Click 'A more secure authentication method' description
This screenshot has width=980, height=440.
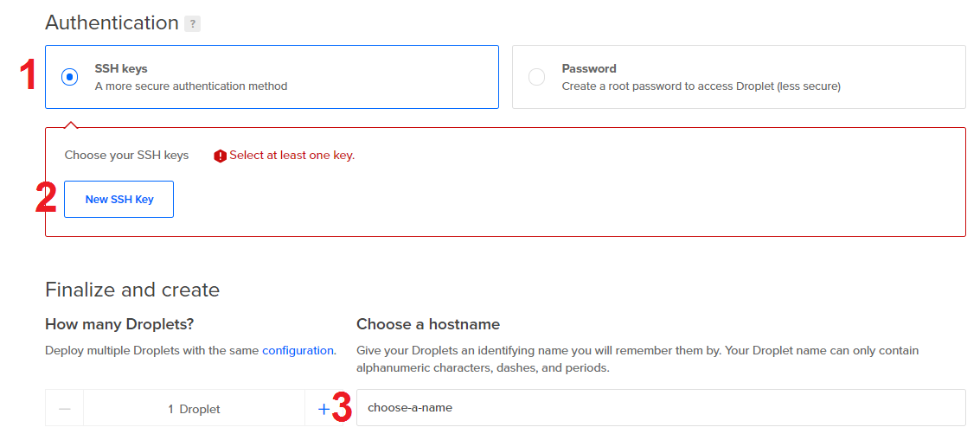click(191, 86)
